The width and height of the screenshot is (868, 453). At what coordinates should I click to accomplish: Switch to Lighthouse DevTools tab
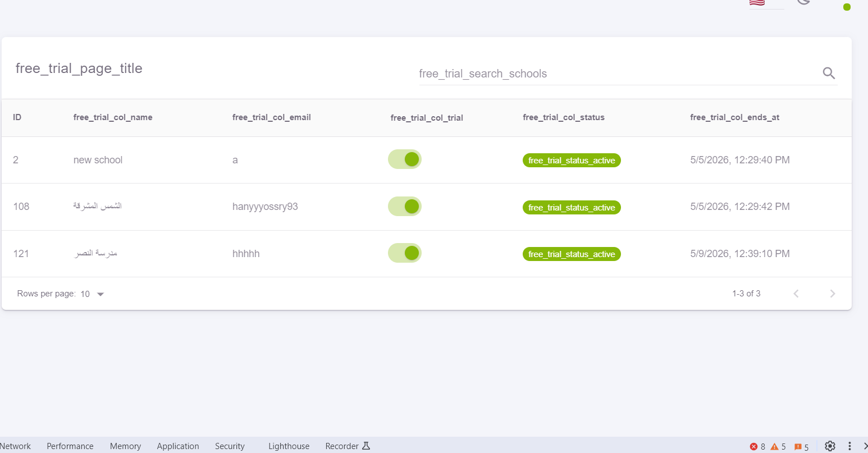click(x=289, y=446)
